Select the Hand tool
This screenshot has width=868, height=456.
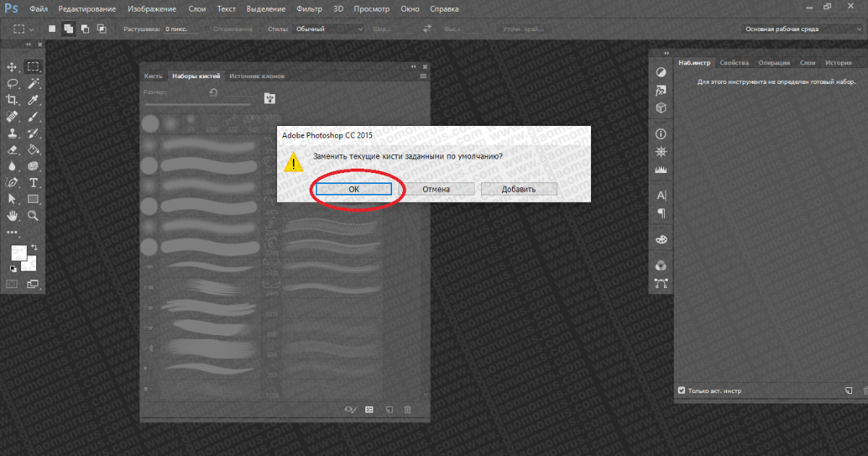[12, 216]
